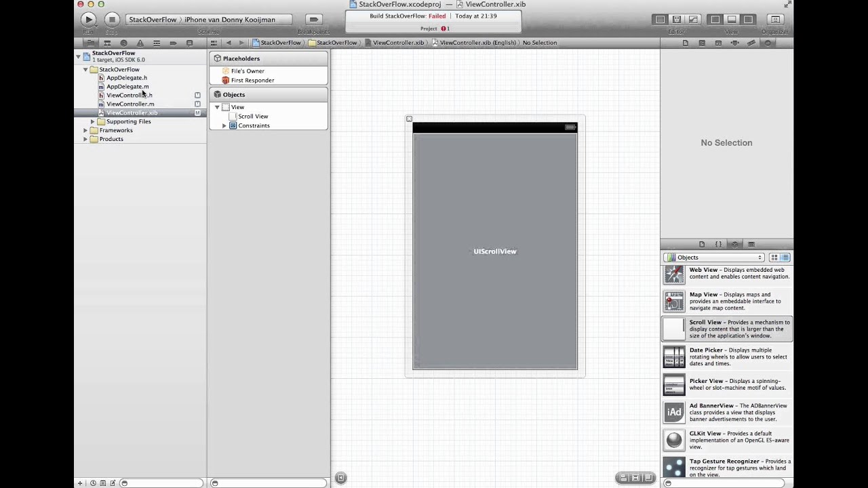
Task: Stop the running build
Action: (113, 20)
